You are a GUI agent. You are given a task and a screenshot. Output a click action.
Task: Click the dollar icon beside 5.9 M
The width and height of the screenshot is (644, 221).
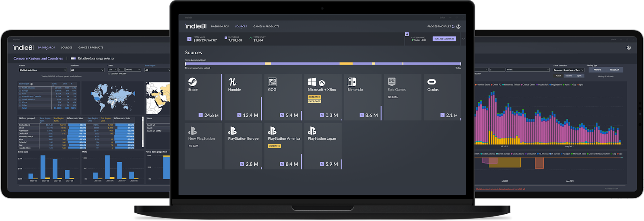tap(322, 164)
